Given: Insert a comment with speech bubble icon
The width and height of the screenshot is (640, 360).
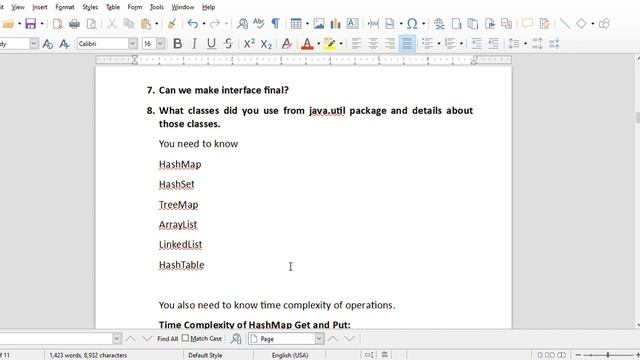Looking at the screenshot, I should click(527, 24).
